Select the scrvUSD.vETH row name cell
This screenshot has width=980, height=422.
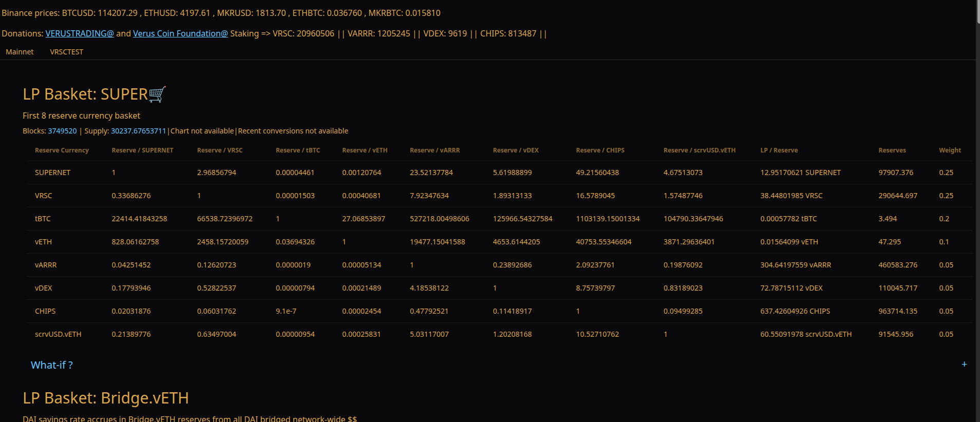pyautogui.click(x=58, y=334)
